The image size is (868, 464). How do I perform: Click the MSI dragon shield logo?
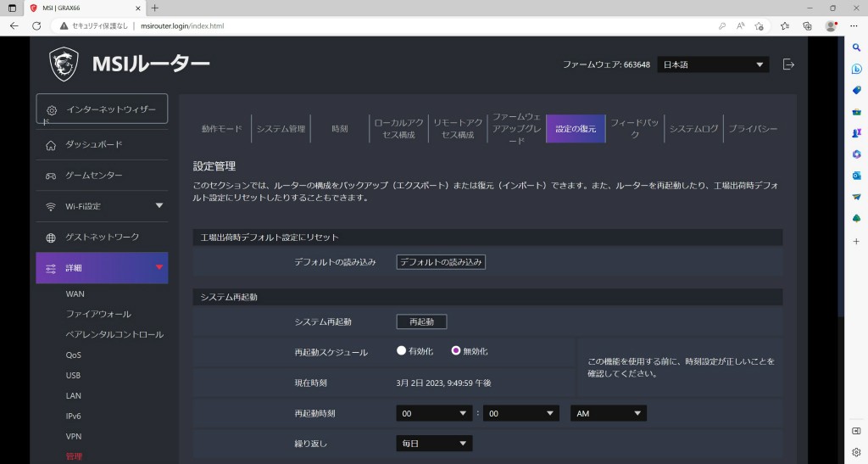click(x=64, y=64)
